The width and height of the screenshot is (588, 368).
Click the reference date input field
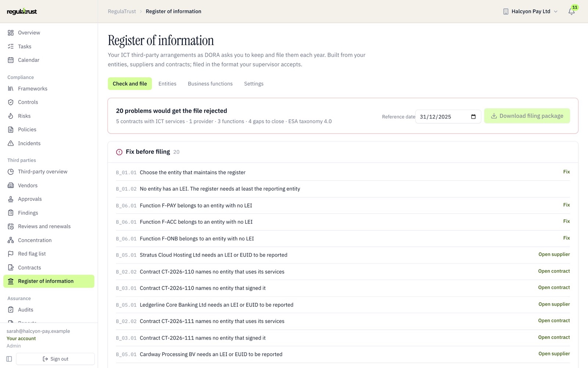click(448, 117)
